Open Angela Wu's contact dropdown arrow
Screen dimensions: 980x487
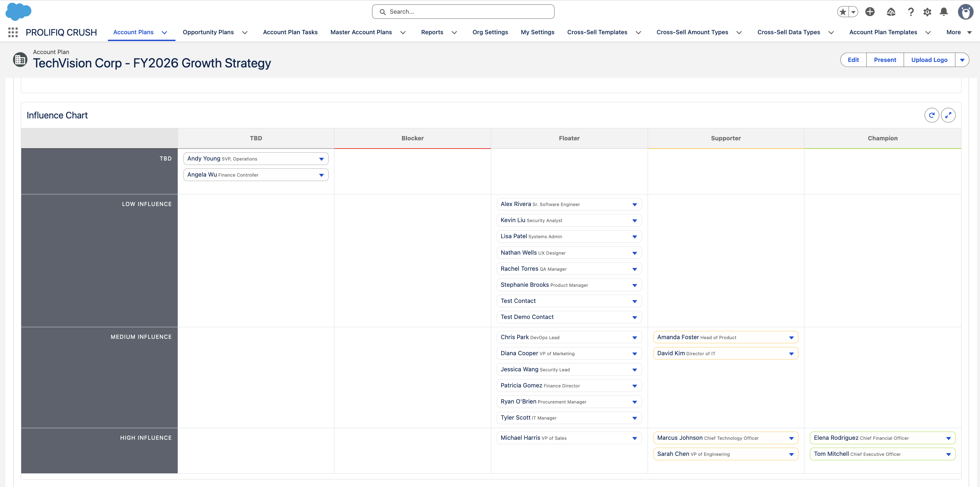pyautogui.click(x=321, y=175)
